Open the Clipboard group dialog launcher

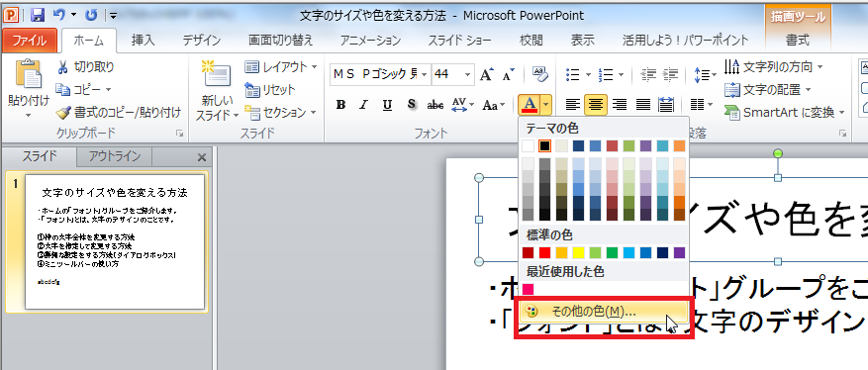(179, 133)
